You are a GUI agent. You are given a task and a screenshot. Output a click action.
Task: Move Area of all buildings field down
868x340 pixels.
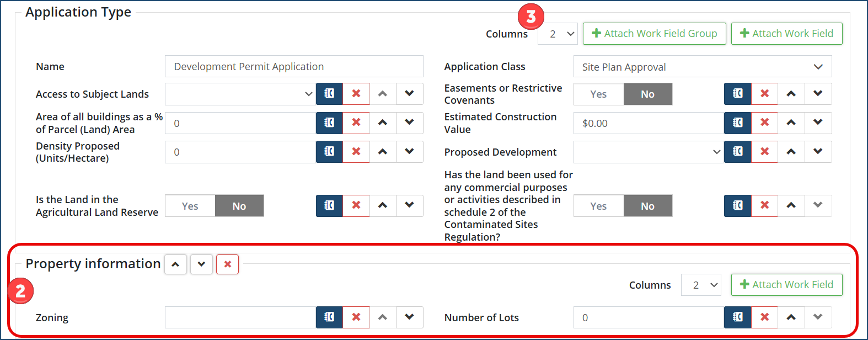(x=409, y=123)
